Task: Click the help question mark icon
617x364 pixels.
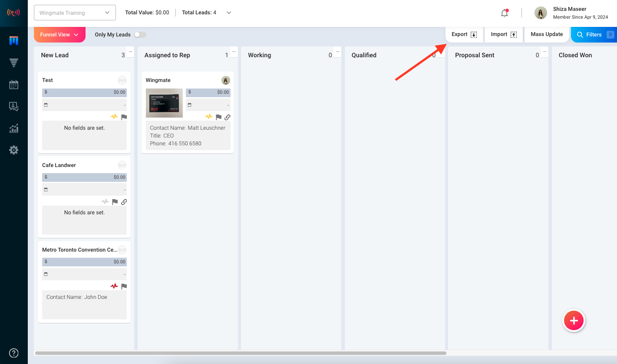Action: tap(14, 353)
